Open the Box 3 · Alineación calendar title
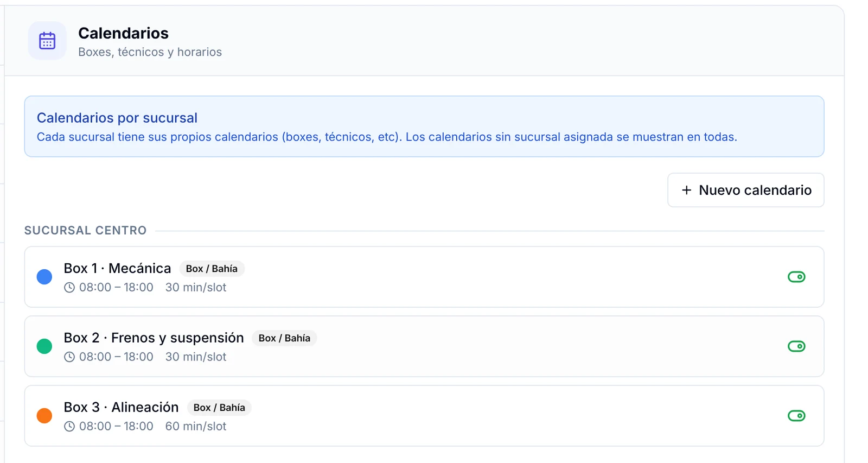This screenshot has height=463, width=868. [x=121, y=407]
